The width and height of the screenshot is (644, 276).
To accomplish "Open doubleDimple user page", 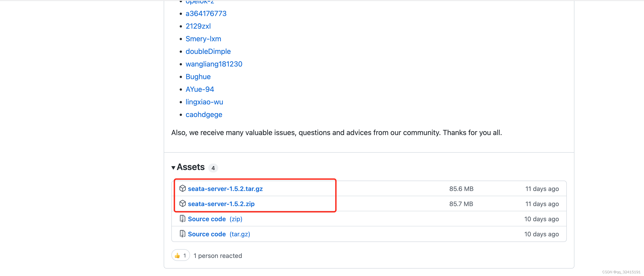I will click(x=208, y=51).
